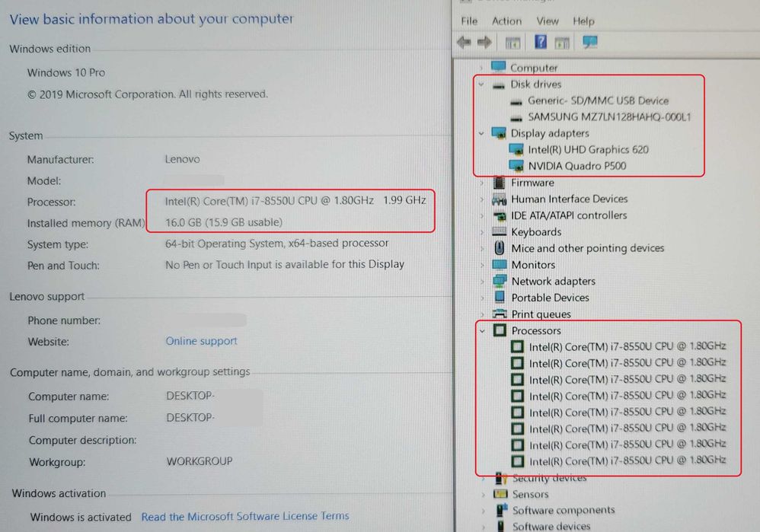The height and width of the screenshot is (532, 760).
Task: Click the Lenovo manufacturer value
Action: [182, 159]
